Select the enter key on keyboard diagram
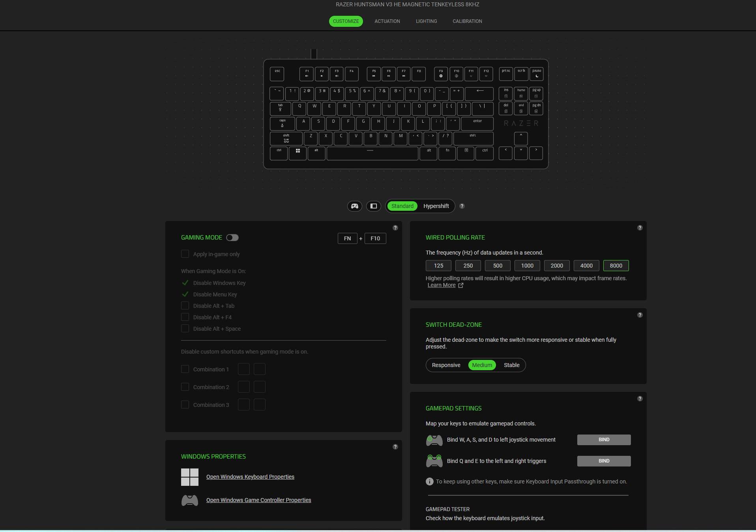 pyautogui.click(x=477, y=124)
